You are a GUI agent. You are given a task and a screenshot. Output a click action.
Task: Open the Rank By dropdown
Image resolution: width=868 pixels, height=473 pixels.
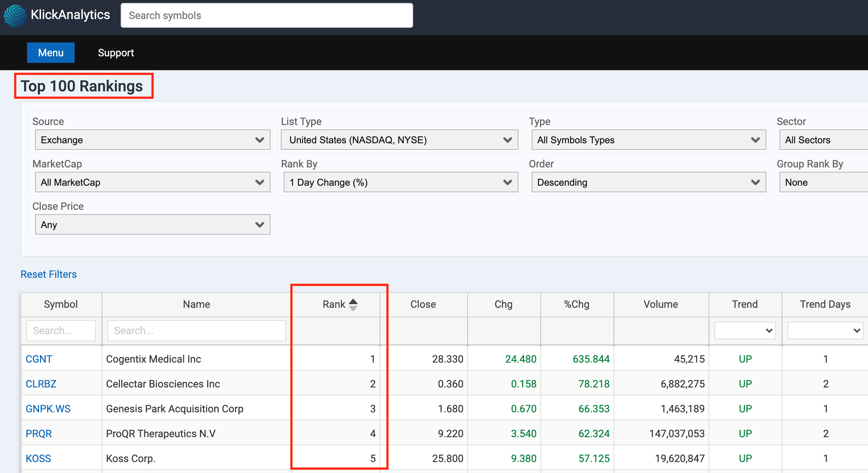click(x=401, y=182)
